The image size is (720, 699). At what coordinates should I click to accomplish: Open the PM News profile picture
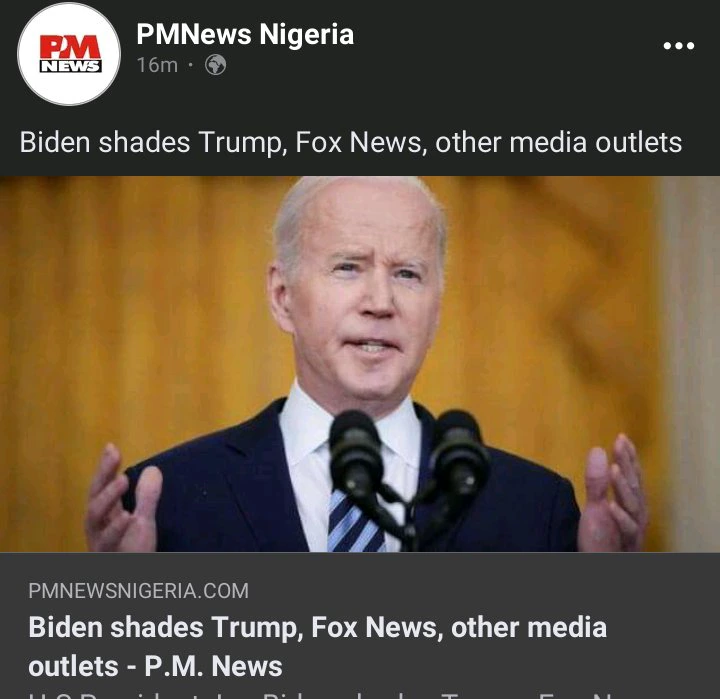[x=69, y=54]
